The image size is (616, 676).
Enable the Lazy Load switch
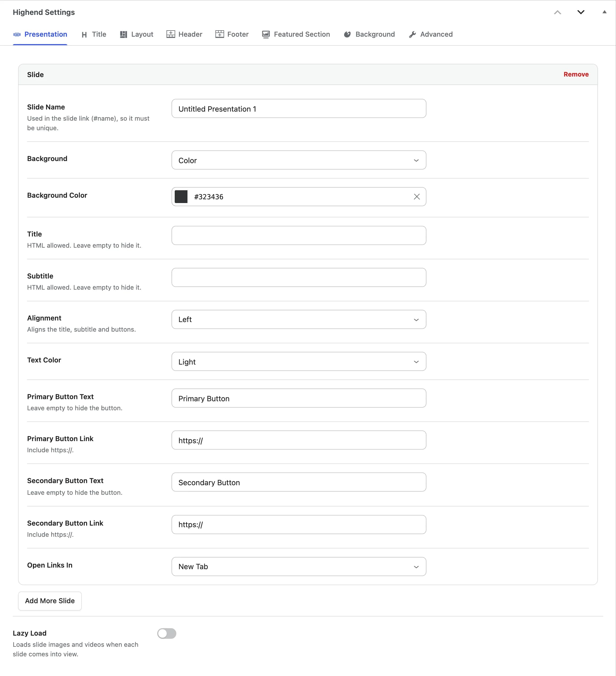pyautogui.click(x=166, y=633)
